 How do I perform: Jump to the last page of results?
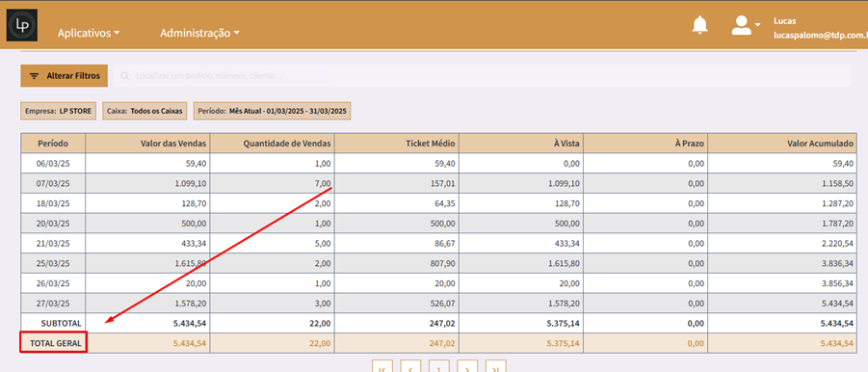point(496,366)
